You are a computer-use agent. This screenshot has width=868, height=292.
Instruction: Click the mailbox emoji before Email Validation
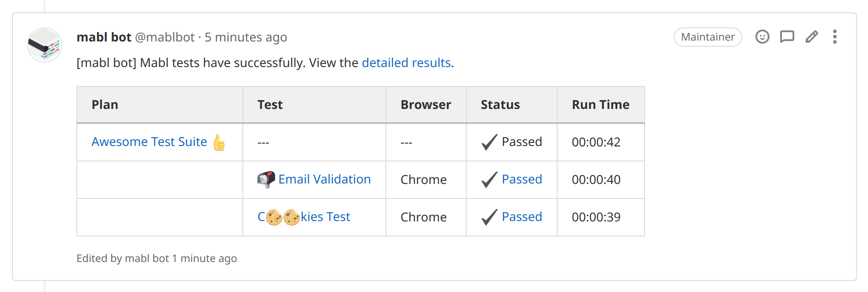coord(266,179)
